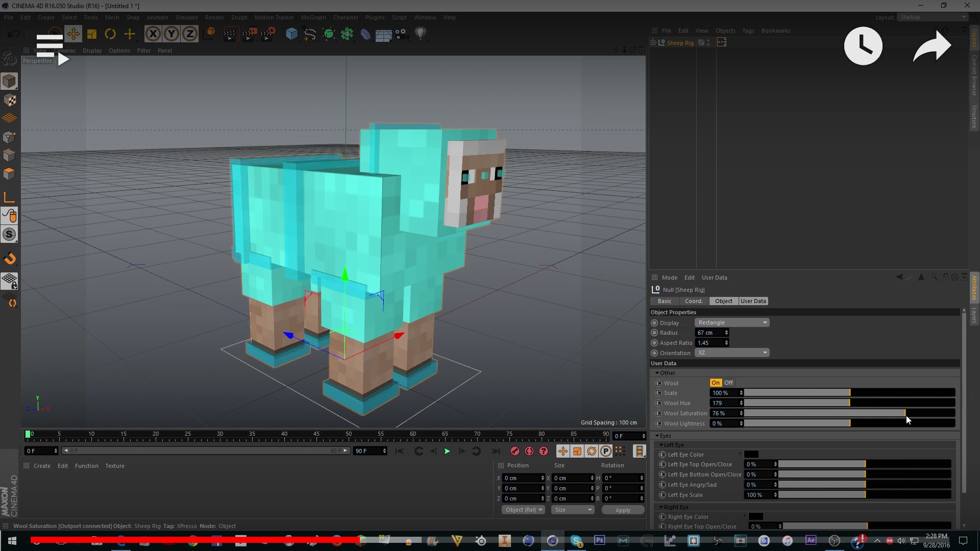Collapse the Eyes group
980x551 pixels.
click(657, 436)
